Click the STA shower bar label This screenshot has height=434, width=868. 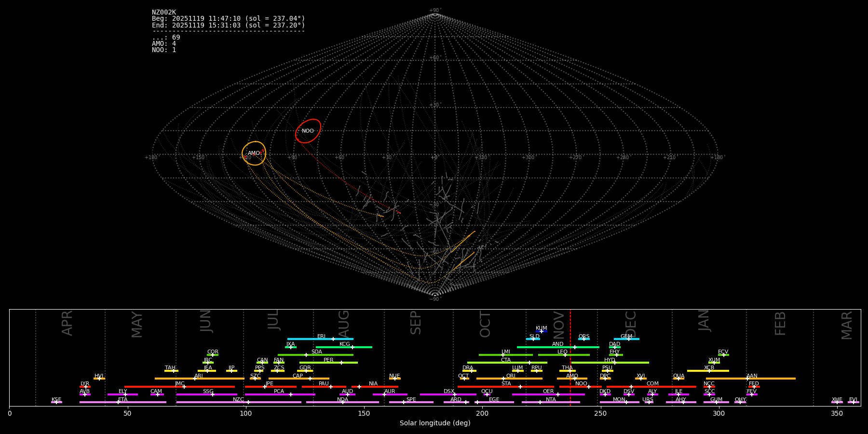pyautogui.click(x=506, y=384)
